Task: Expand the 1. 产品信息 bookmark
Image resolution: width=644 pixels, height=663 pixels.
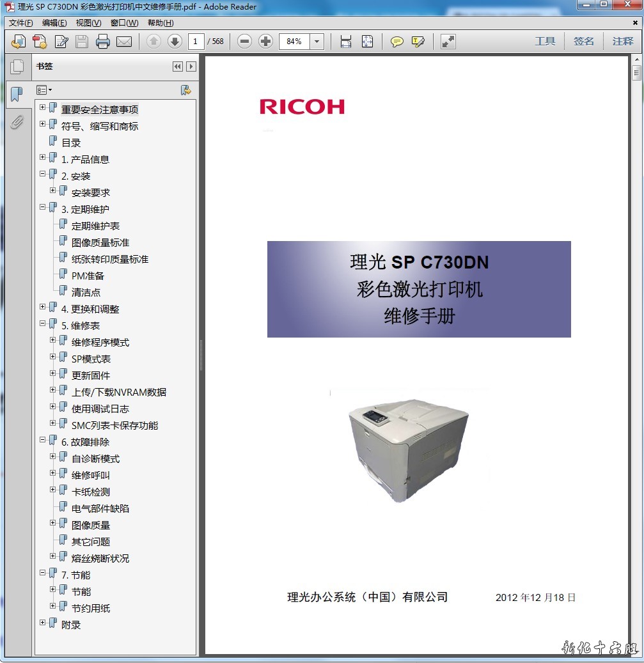Action: (x=43, y=157)
